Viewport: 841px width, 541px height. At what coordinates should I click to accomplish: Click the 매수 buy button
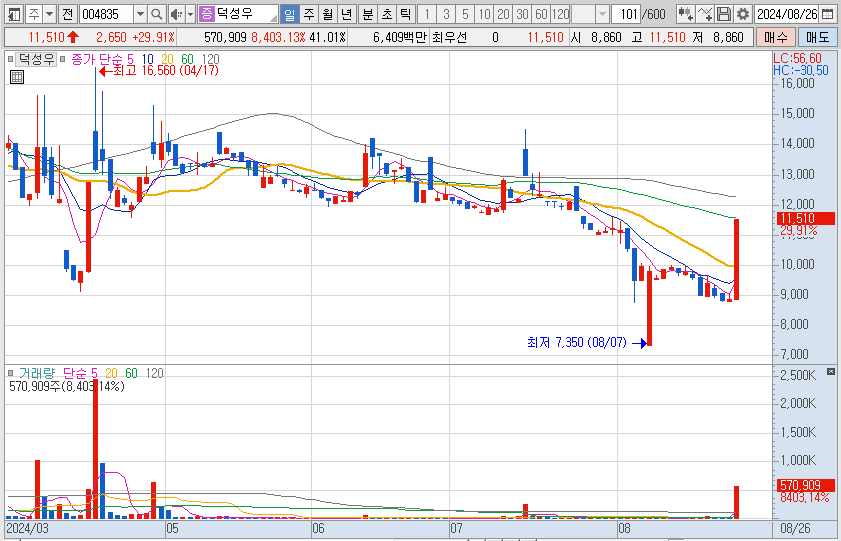point(776,37)
